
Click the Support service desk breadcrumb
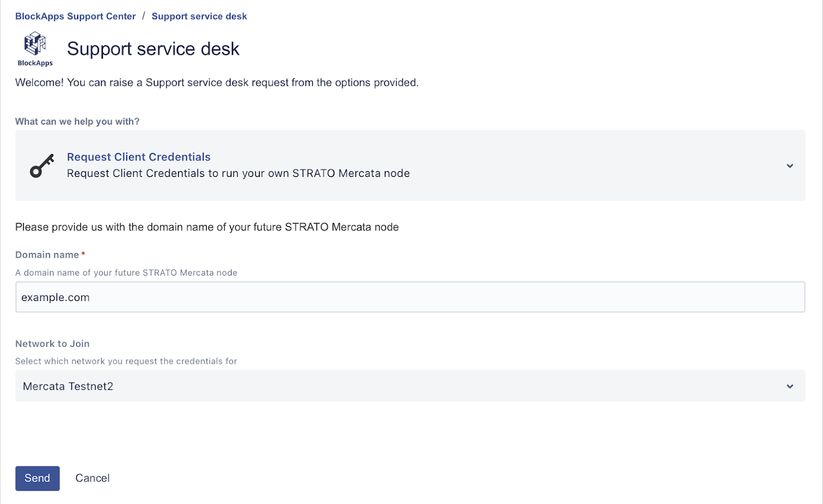pyautogui.click(x=199, y=16)
